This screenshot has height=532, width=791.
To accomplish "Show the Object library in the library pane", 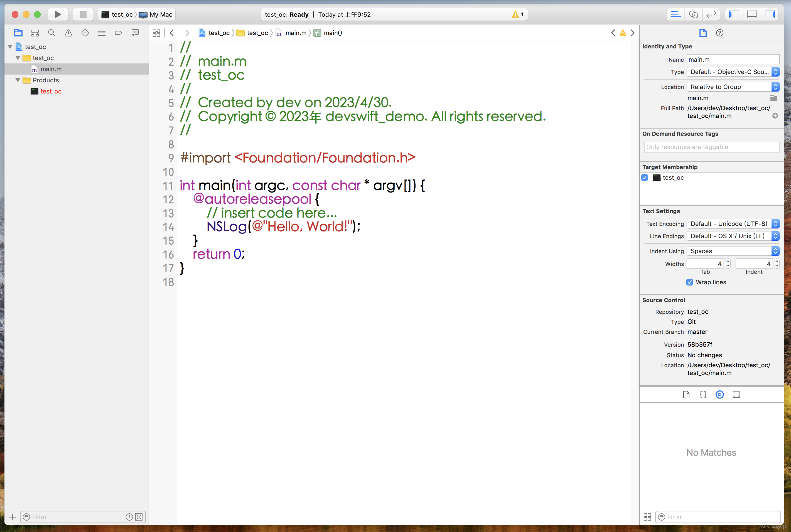I will coord(719,395).
